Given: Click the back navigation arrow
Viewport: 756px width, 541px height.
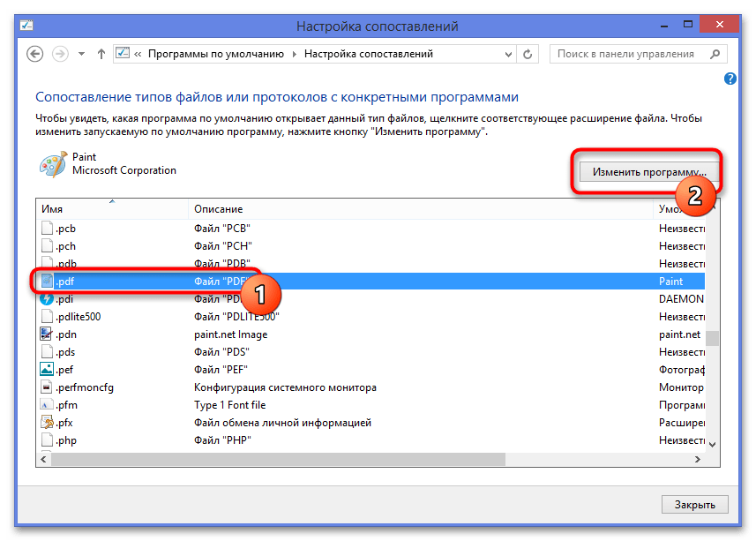Looking at the screenshot, I should (x=35, y=54).
